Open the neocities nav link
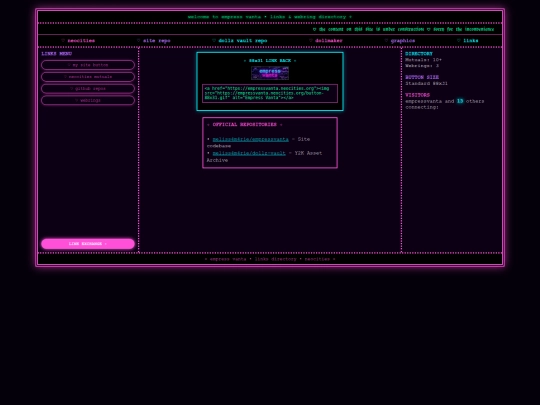The height and width of the screenshot is (405, 540). point(78,41)
